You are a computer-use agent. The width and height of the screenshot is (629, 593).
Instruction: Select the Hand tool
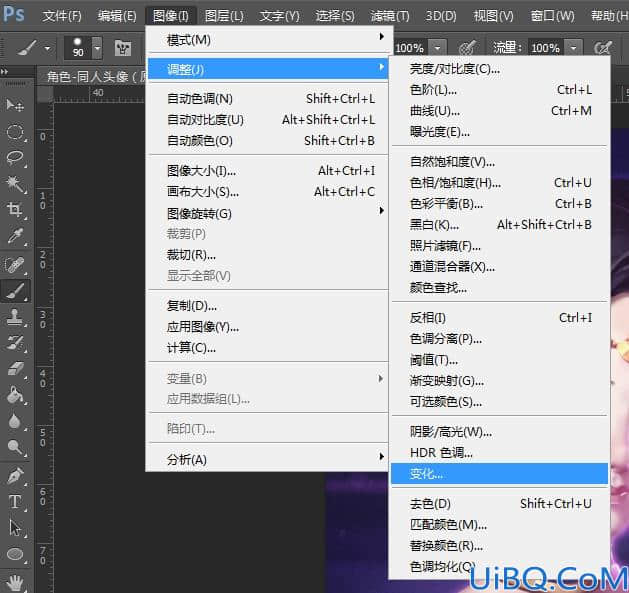tap(15, 582)
